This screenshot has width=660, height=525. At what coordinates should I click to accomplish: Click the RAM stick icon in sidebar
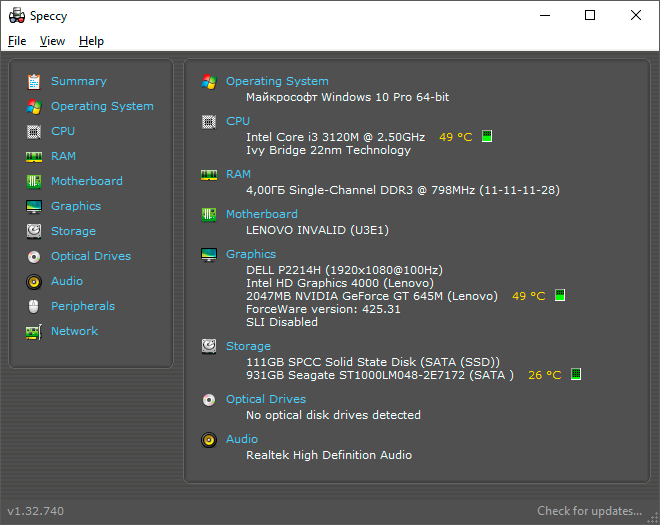[x=34, y=157]
